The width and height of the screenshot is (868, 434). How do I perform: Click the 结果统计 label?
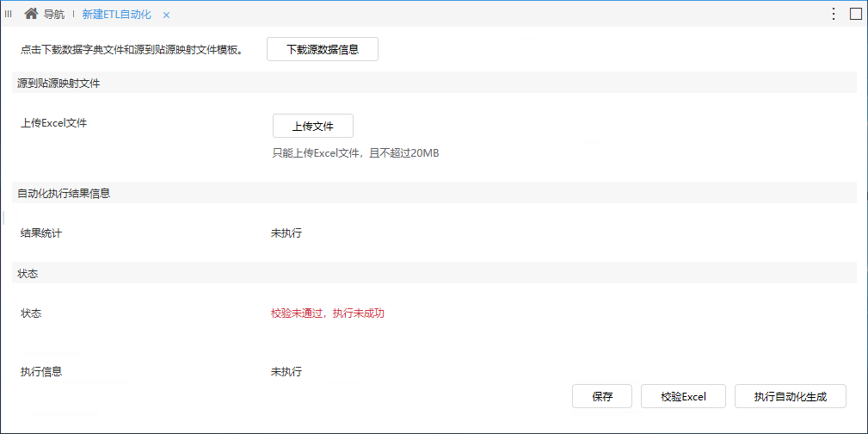coord(41,232)
